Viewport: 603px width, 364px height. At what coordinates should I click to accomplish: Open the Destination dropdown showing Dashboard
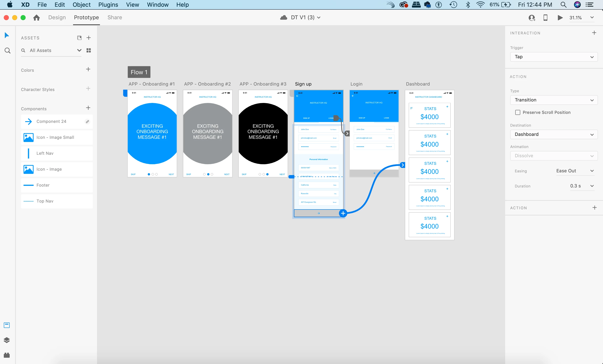click(554, 134)
